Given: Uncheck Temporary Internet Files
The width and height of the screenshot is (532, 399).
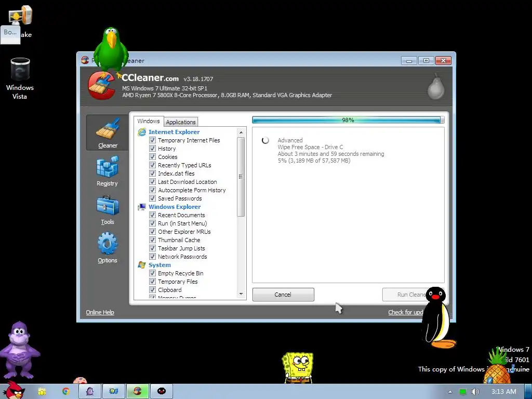Looking at the screenshot, I should 152,140.
